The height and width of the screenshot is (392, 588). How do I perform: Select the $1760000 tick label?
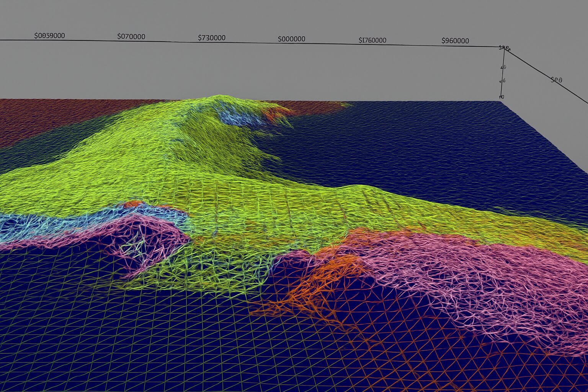point(372,39)
